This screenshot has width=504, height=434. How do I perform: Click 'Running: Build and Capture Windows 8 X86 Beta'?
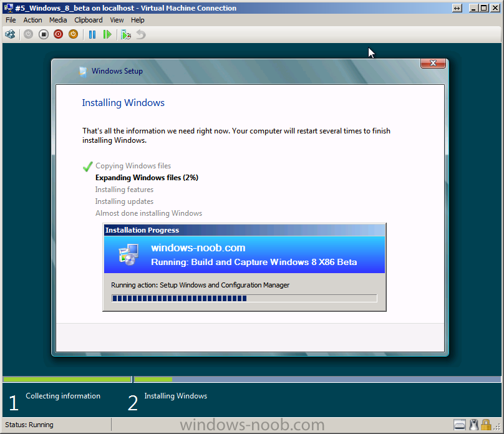254,262
